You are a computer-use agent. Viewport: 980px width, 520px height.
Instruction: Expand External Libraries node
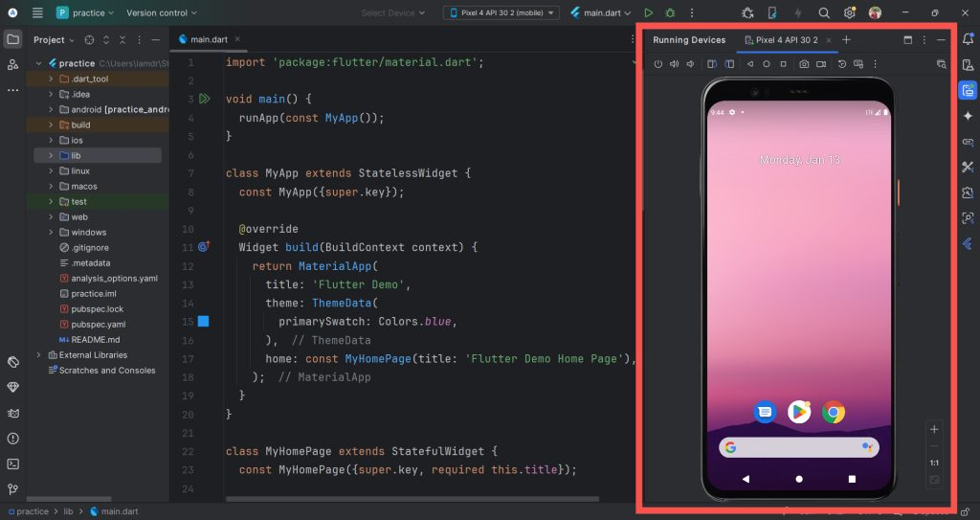38,354
